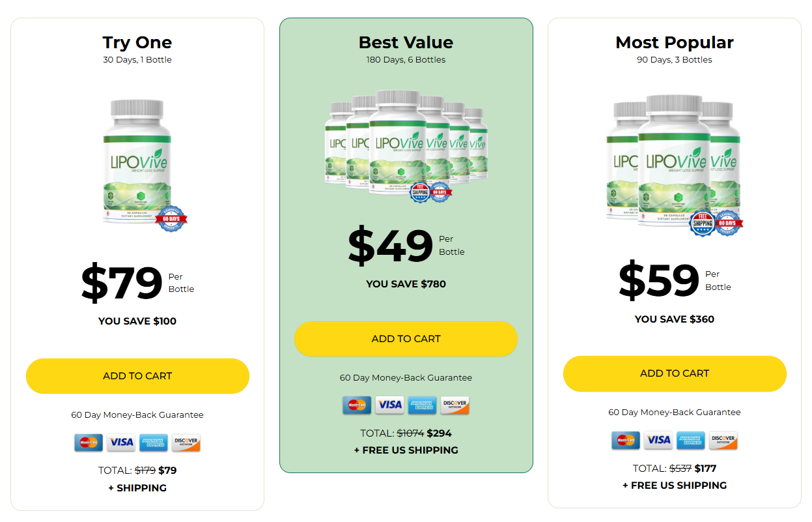Click the MasterCard icon in Most Popular column
The width and height of the screenshot is (812, 522).
(x=626, y=441)
